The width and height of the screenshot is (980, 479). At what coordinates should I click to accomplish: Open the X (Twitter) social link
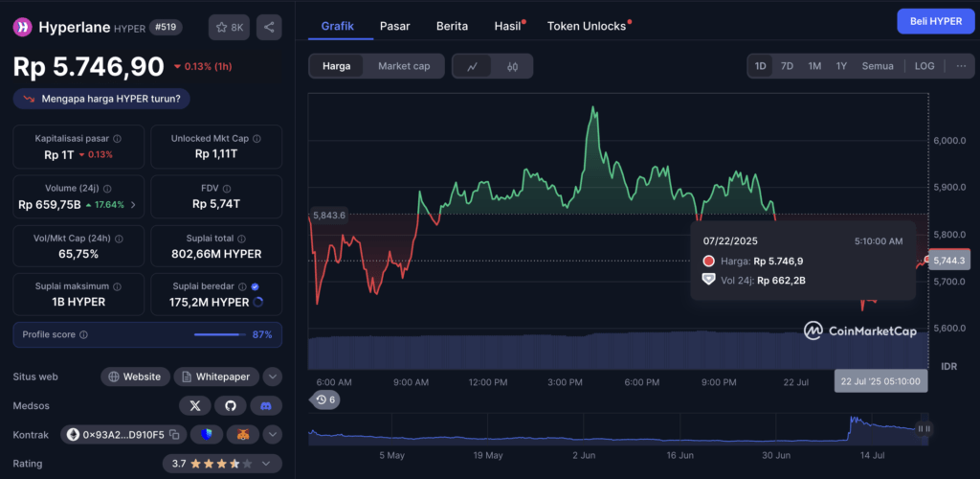tap(195, 406)
